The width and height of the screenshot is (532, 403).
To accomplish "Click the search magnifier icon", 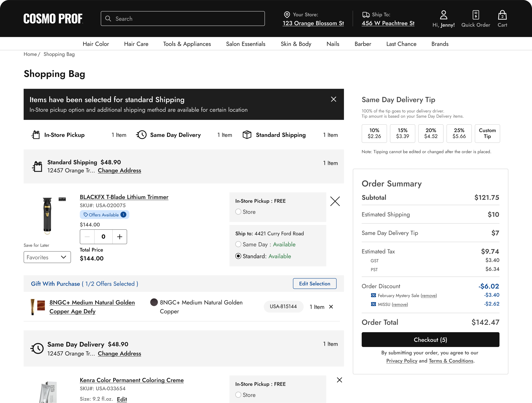I will [x=108, y=18].
